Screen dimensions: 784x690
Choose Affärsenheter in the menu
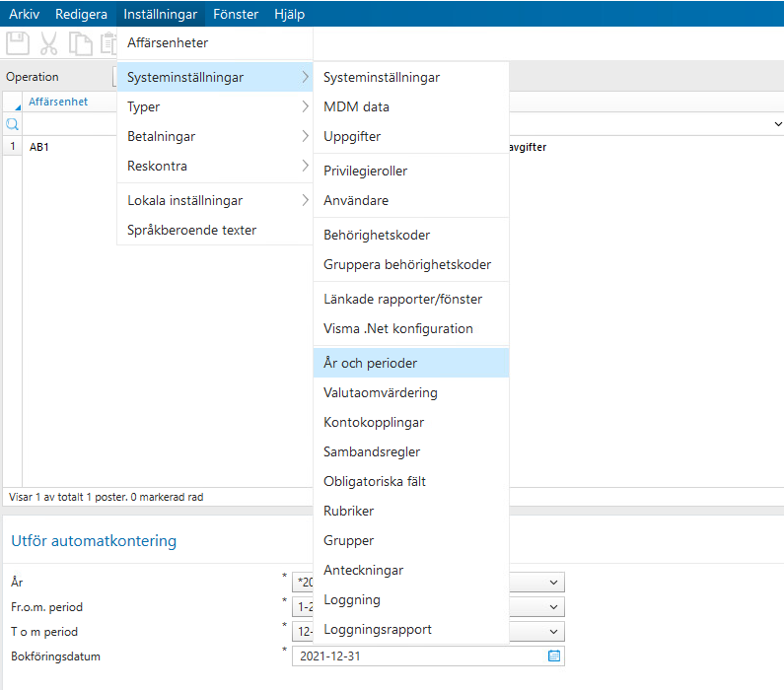pos(215,43)
